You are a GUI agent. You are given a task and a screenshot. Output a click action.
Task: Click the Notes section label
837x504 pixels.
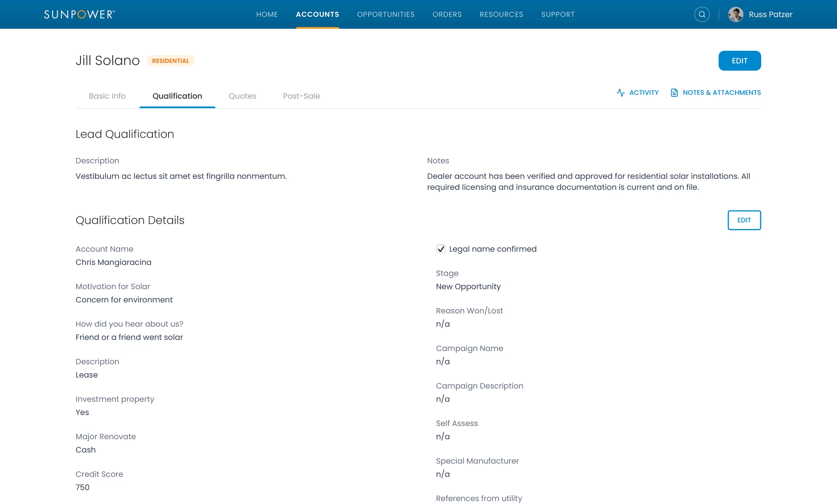click(x=438, y=160)
